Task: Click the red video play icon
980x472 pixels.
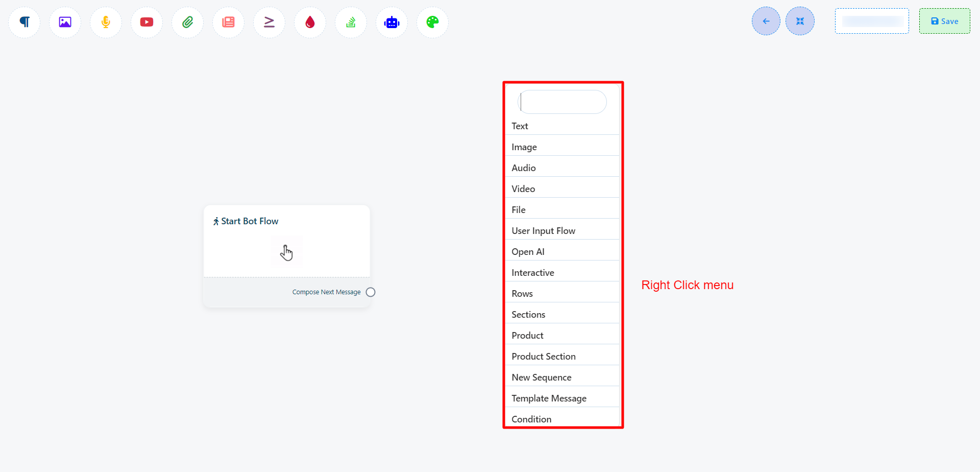Action: pos(146,22)
